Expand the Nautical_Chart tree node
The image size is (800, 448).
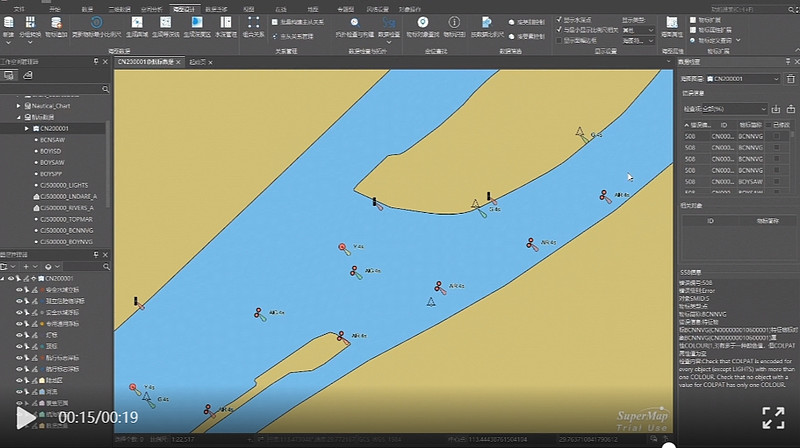(18, 105)
